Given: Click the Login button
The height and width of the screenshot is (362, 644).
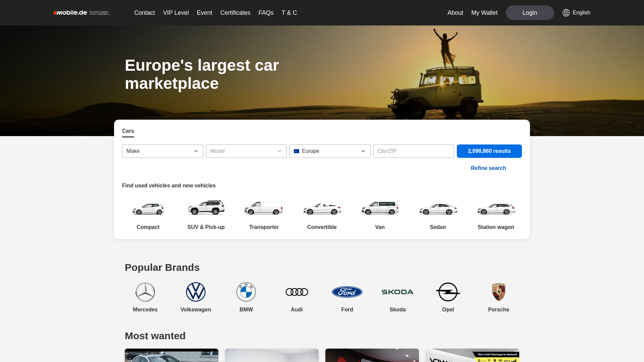Looking at the screenshot, I should point(530,13).
